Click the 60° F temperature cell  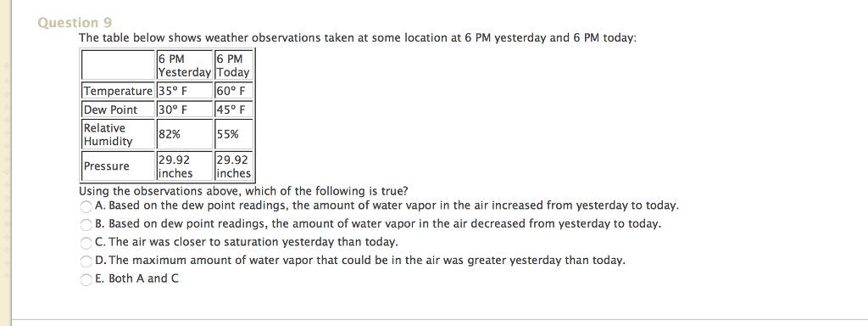(x=234, y=90)
